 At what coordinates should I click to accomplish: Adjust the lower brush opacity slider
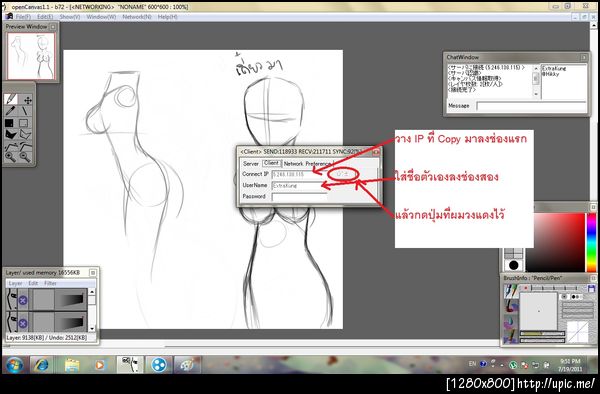click(543, 340)
